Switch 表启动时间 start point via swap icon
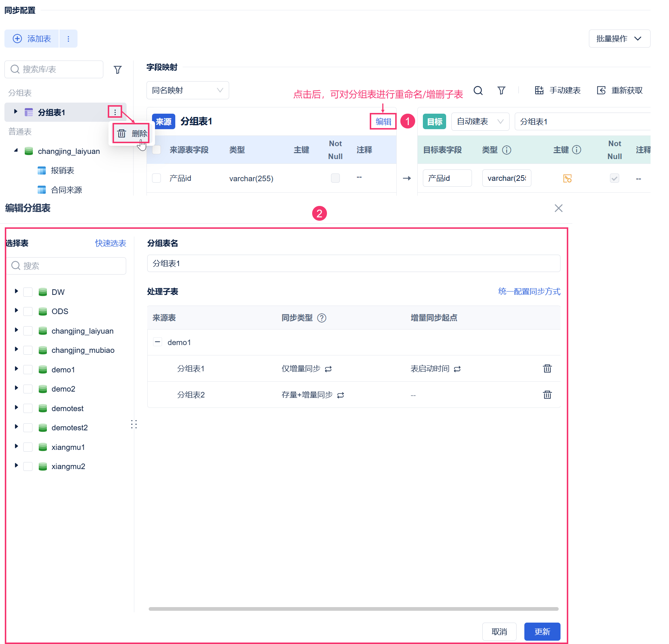This screenshot has height=644, width=669. (x=457, y=369)
